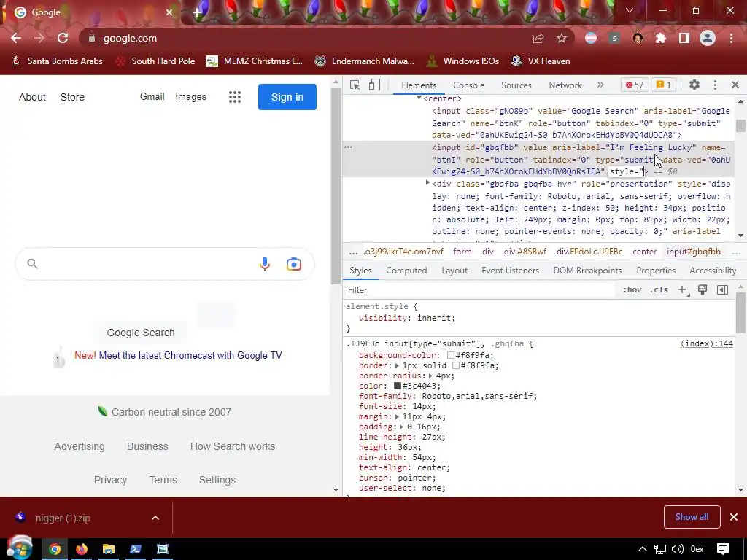Toggle the .cls element classes panel
Image resolution: width=747 pixels, height=560 pixels.
(x=659, y=290)
